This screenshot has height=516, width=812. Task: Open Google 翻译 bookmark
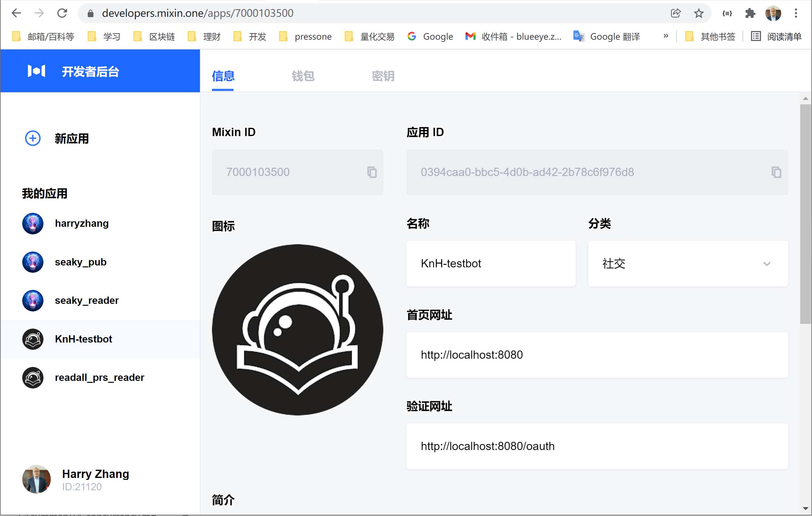point(607,36)
